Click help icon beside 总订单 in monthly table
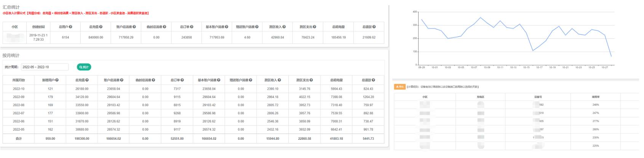This screenshot has height=158, width=644. pyautogui.click(x=182, y=80)
